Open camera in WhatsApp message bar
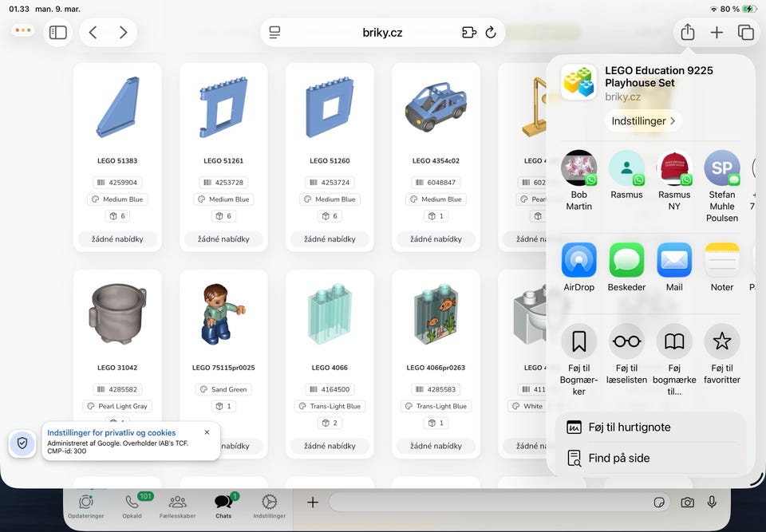766x532 pixels. tap(687, 502)
